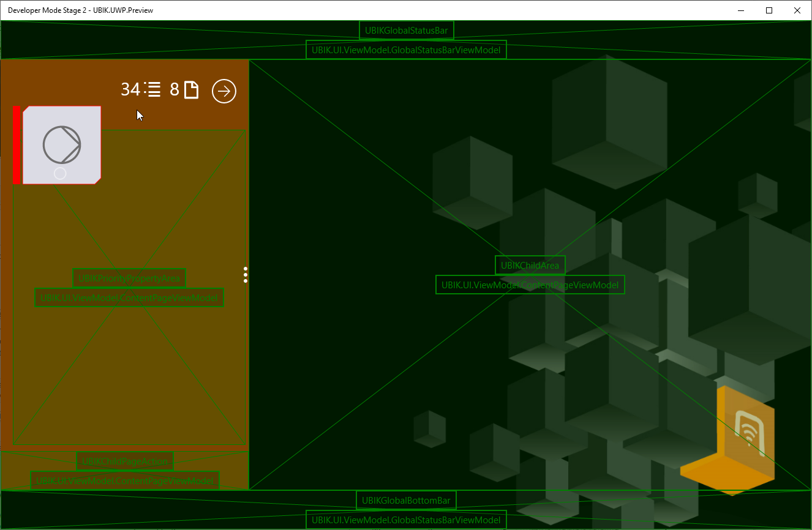Click the three-dot splitter handle
This screenshot has height=530, width=812.
pyautogui.click(x=246, y=274)
